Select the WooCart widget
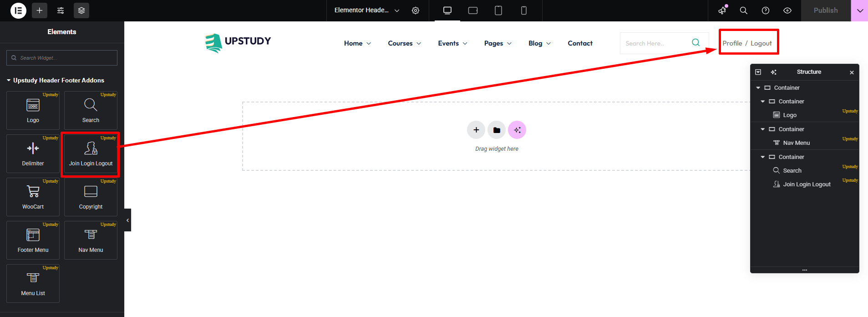Screen dimensions: 868x317 (x=33, y=197)
